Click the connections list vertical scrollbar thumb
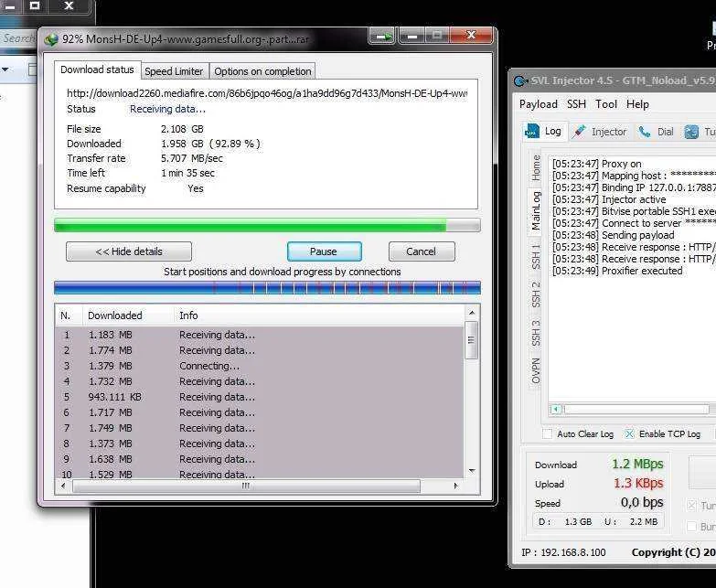Image resolution: width=716 pixels, height=588 pixels. coord(472,339)
